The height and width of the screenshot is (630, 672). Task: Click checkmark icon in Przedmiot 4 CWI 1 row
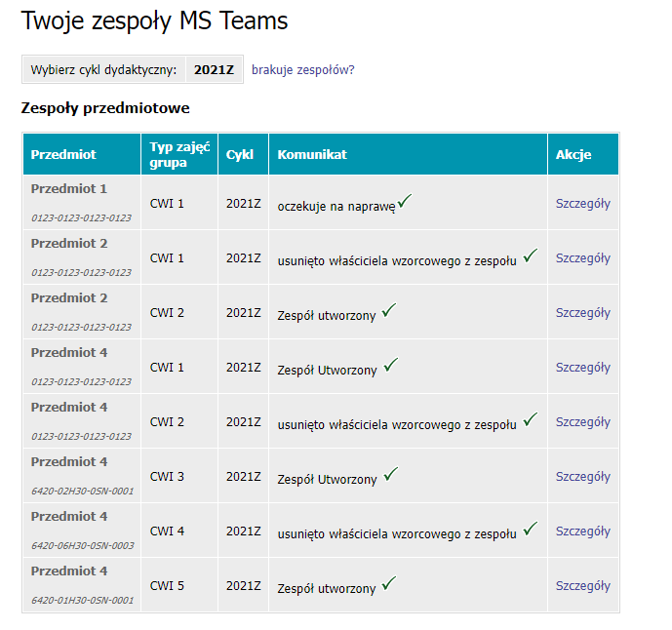390,365
